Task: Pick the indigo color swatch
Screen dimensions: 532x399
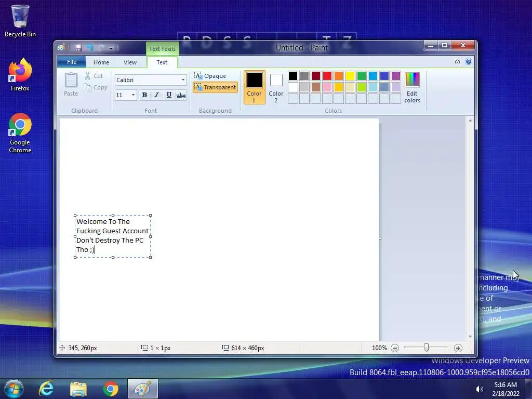Action: (x=384, y=76)
